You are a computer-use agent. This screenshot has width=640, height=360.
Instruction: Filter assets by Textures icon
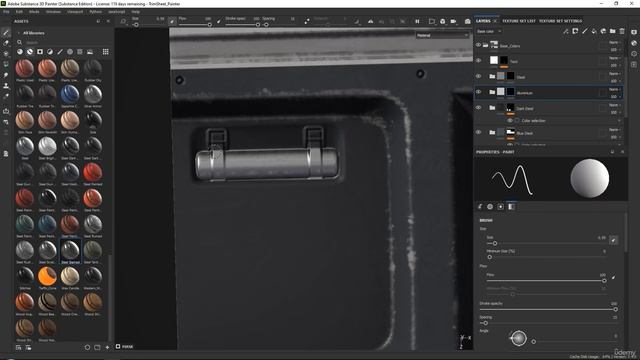[80, 52]
